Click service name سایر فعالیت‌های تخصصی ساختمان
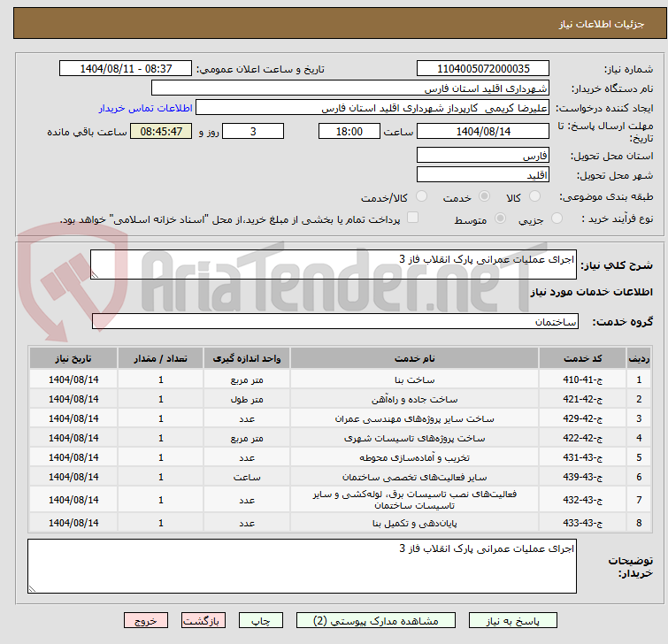668x644 pixels. [415, 477]
